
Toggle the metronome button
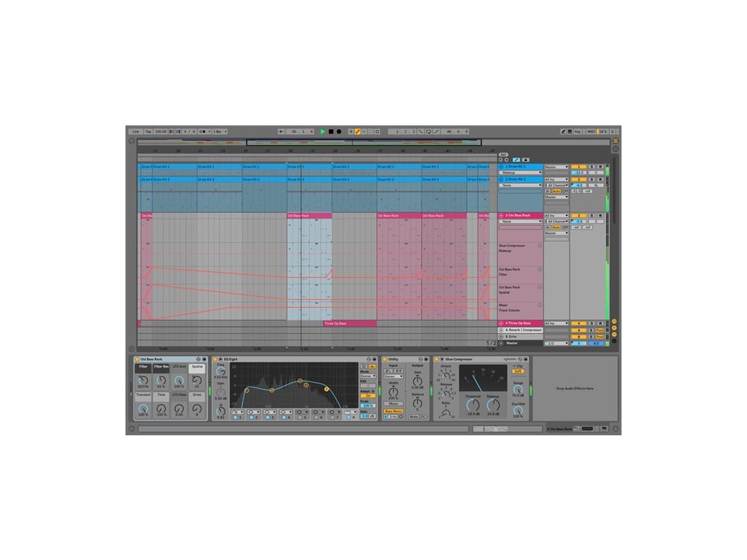pos(205,131)
